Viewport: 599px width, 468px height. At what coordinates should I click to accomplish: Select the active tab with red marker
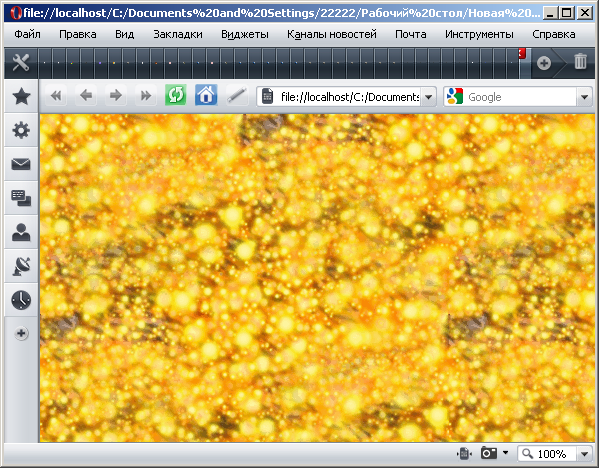point(525,63)
